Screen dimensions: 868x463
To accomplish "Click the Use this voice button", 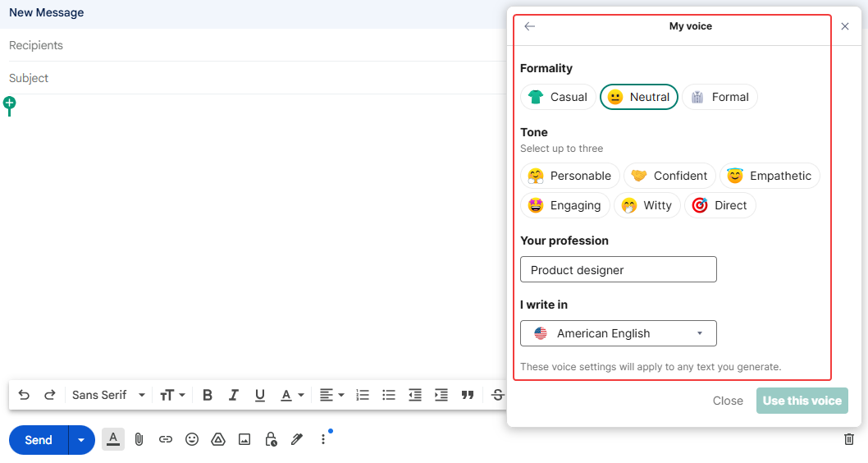I will 802,401.
